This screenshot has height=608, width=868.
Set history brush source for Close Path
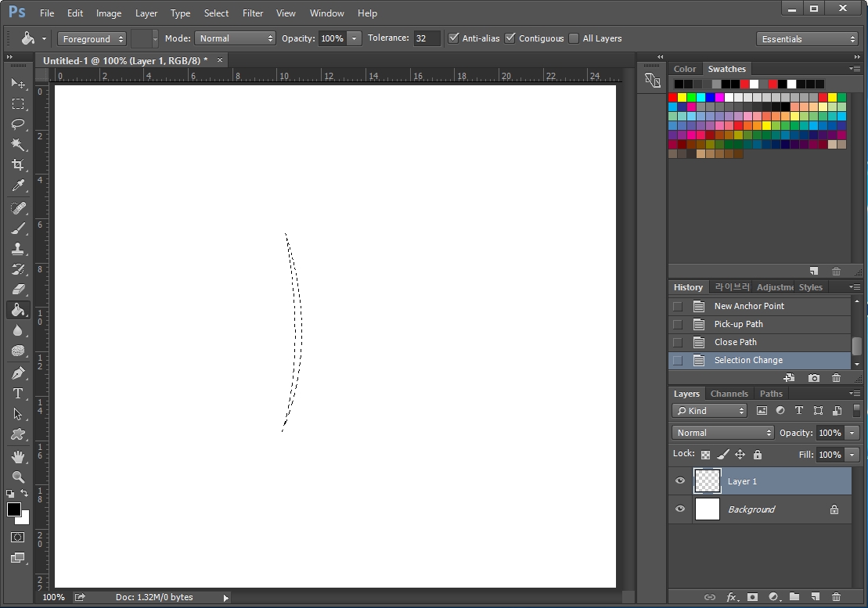(x=678, y=343)
